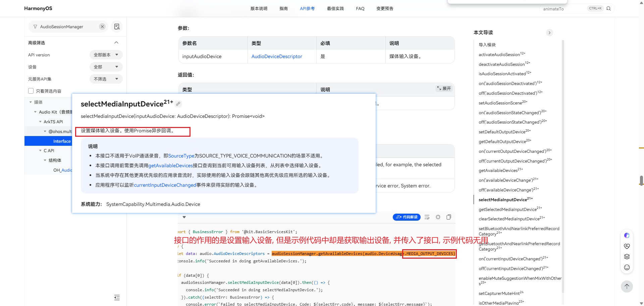Toggle code line wrap icon
The height and width of the screenshot is (306, 644).
tap(427, 217)
